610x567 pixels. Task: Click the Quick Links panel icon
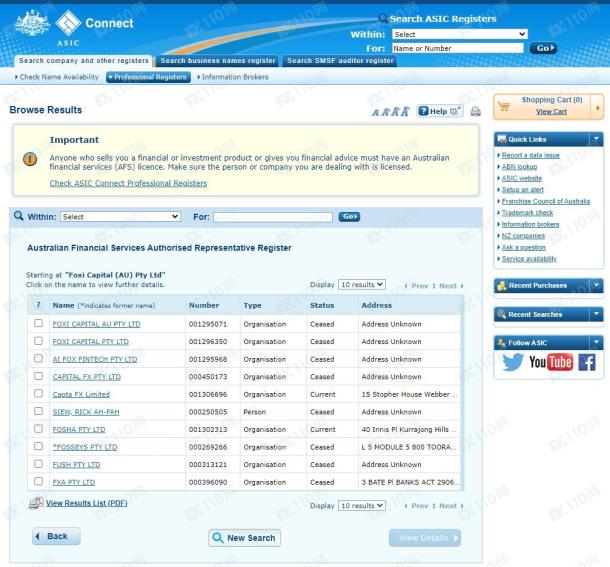tap(502, 139)
